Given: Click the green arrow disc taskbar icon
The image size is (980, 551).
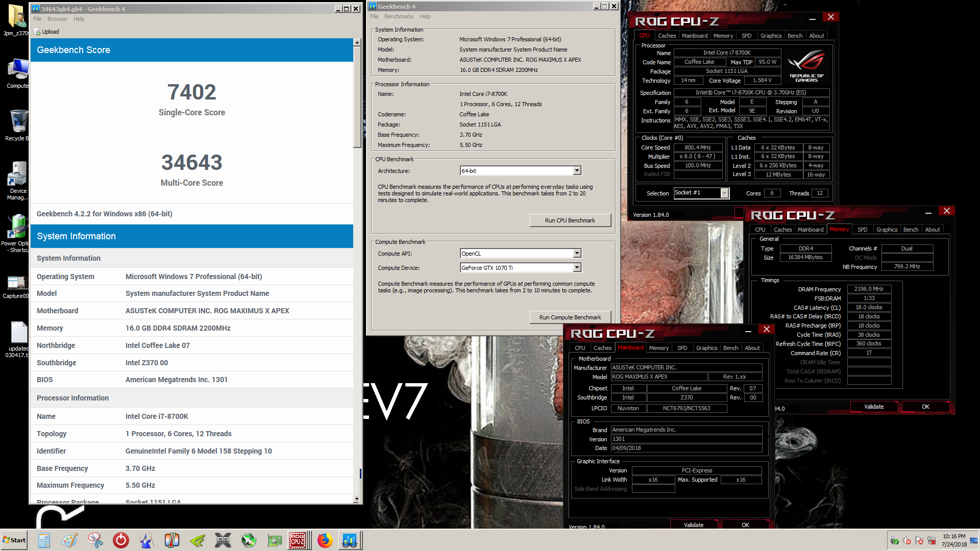Looking at the screenshot, I should coord(249,540).
